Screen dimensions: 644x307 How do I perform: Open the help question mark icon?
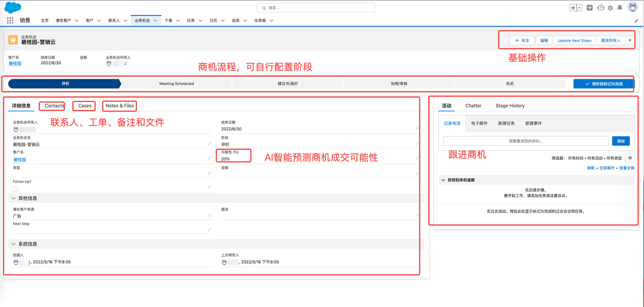coord(601,8)
